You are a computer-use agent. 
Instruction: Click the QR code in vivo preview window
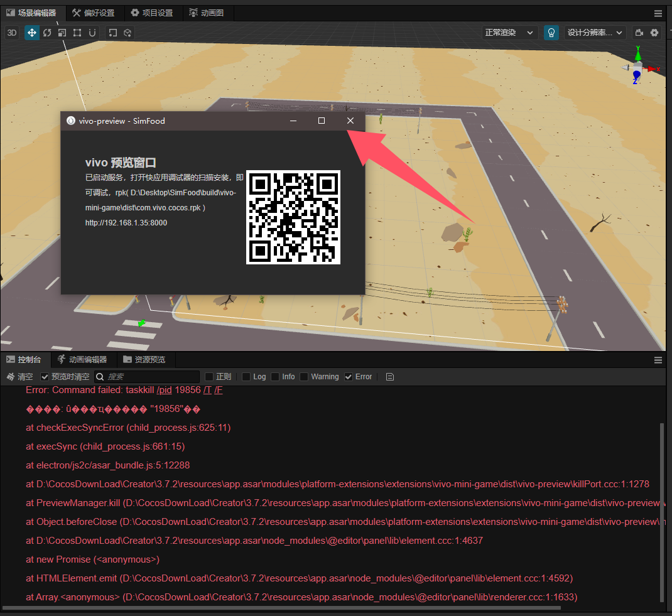click(x=293, y=217)
